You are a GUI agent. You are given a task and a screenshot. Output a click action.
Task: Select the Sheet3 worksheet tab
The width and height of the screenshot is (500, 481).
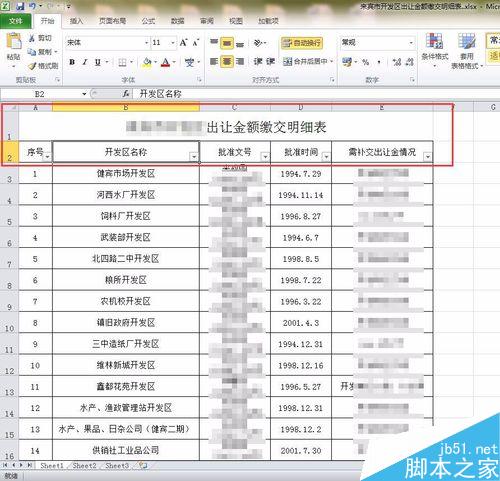pos(117,466)
